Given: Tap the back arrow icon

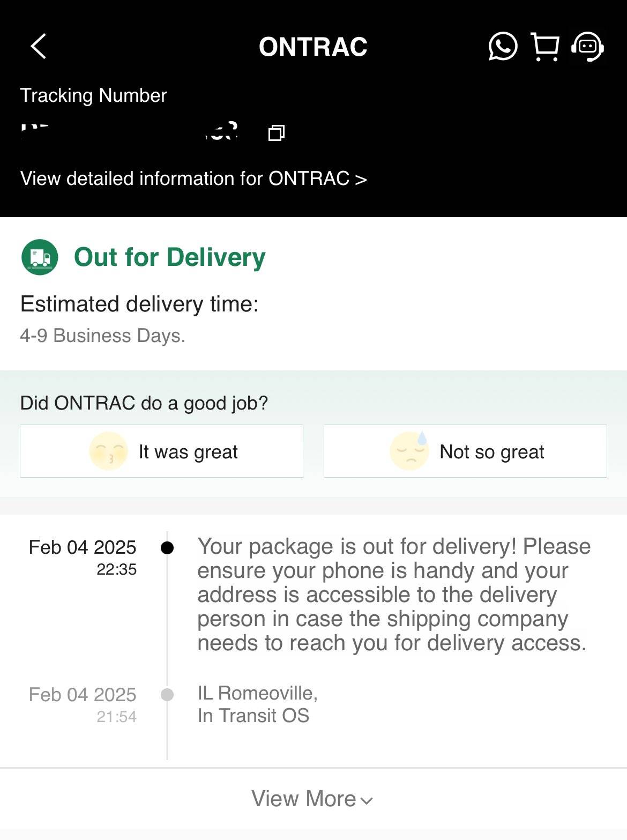Looking at the screenshot, I should point(39,46).
